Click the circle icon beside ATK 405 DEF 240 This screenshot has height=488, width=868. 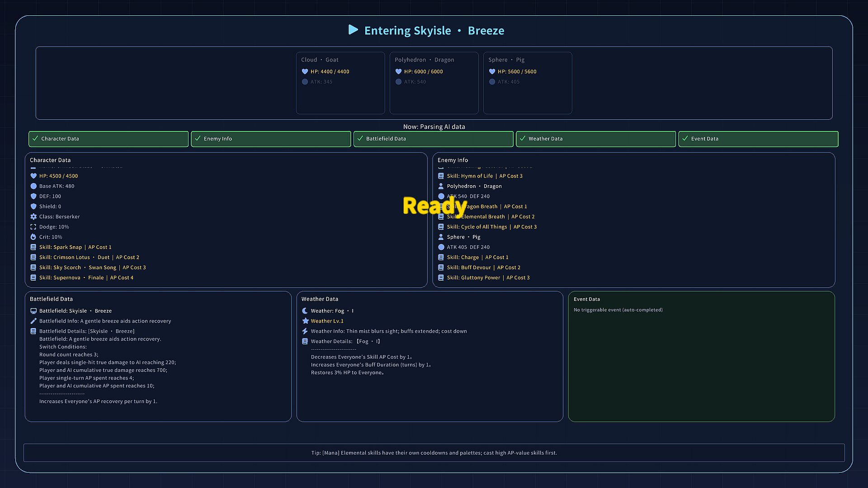coord(441,247)
